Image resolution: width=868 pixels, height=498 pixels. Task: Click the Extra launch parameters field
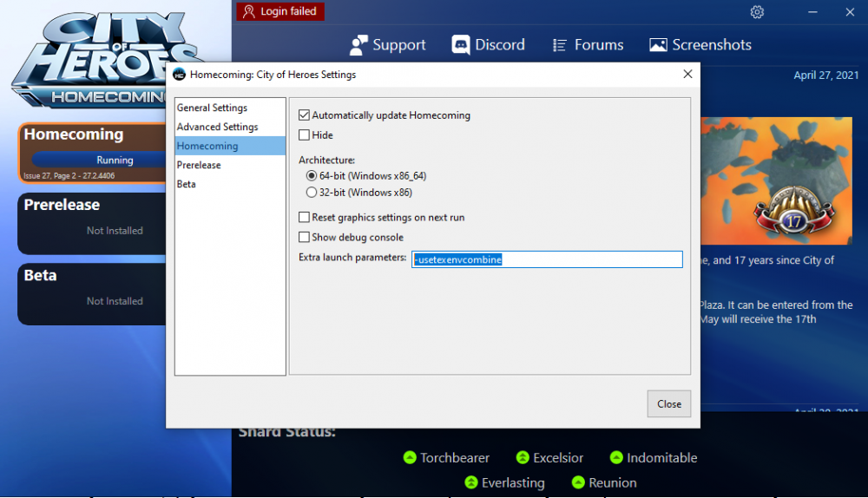click(x=547, y=259)
